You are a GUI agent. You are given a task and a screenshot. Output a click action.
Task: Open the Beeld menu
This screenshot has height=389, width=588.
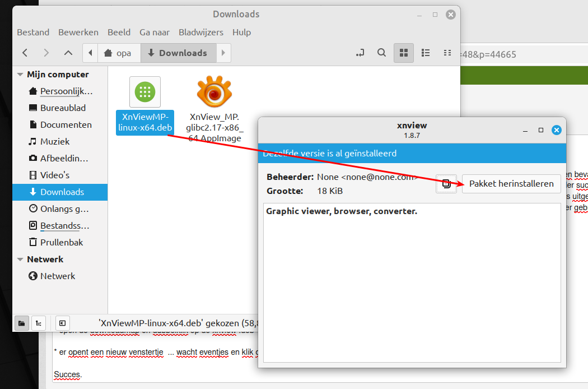119,33
